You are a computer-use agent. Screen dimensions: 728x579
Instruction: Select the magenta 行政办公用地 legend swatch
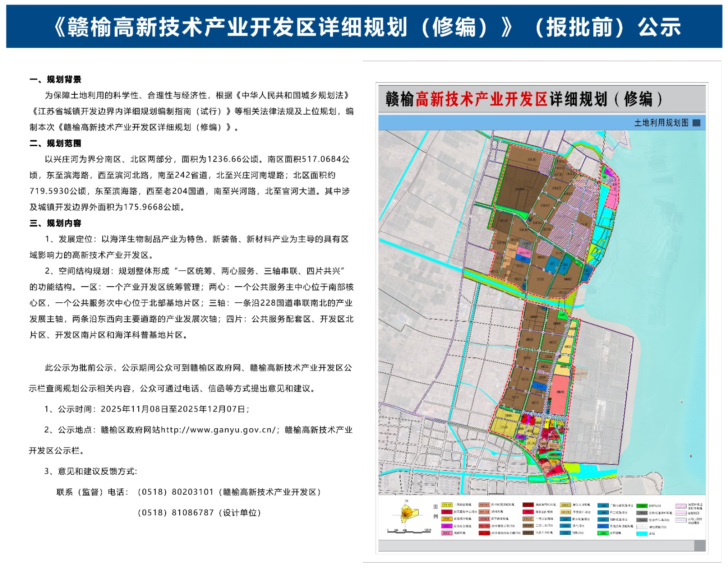pos(446,526)
